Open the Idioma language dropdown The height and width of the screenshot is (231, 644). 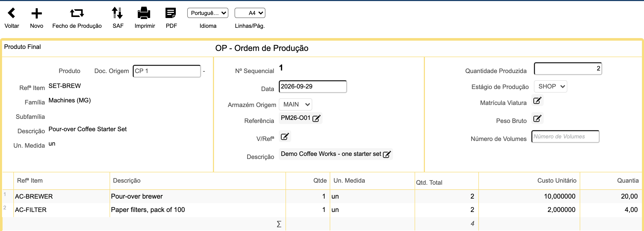(208, 13)
